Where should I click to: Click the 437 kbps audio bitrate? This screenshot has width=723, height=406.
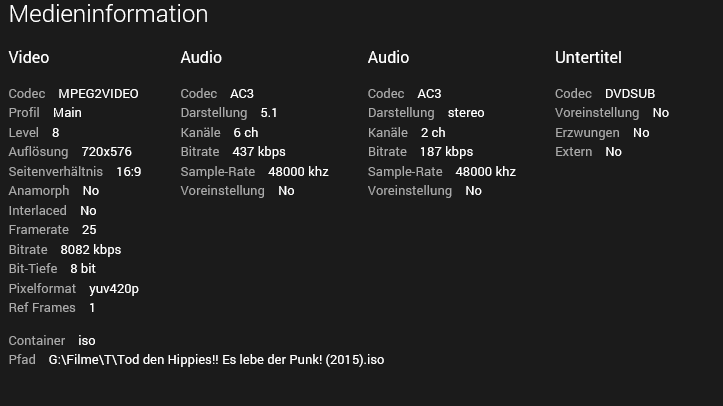[x=258, y=152]
